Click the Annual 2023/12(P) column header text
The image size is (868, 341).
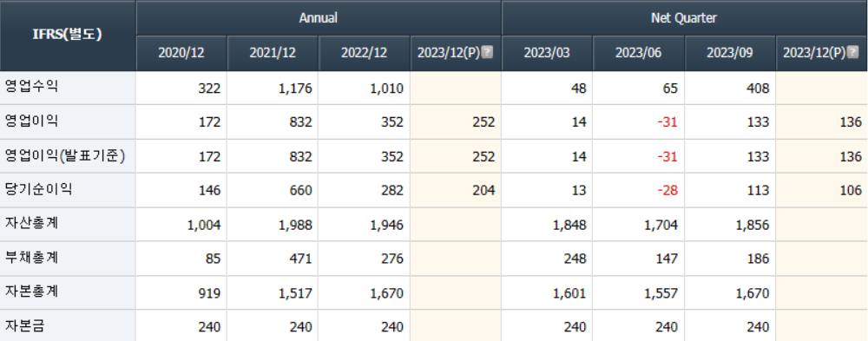click(449, 53)
